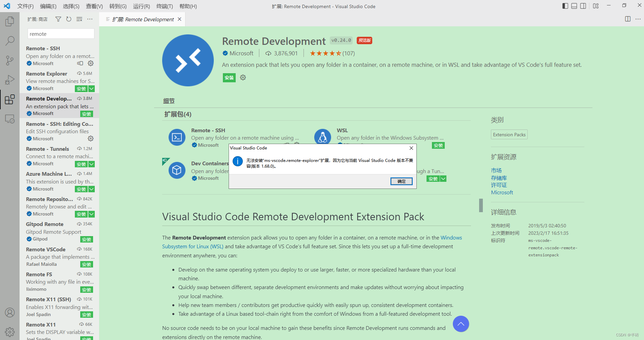The image size is (644, 340).
Task: Open the 终端(T) menu
Action: pos(165,6)
